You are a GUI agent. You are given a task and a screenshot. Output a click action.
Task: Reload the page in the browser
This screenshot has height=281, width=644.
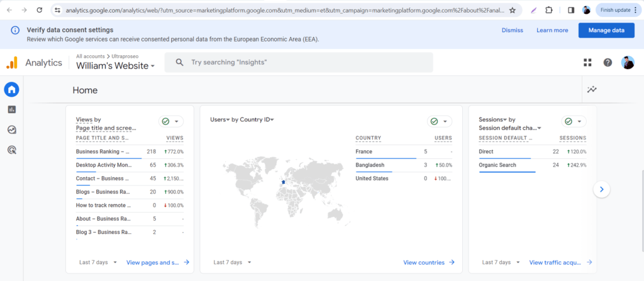click(x=40, y=10)
